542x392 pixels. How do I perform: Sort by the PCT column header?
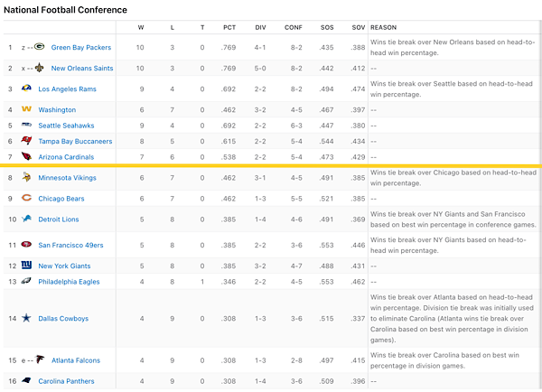pos(229,27)
